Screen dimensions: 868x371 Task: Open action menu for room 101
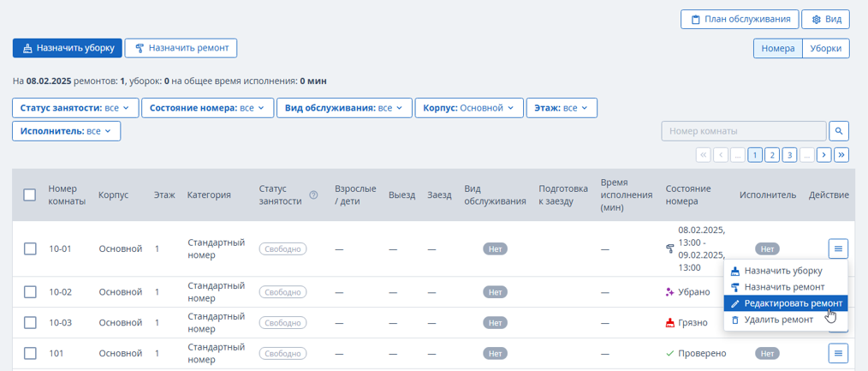[x=839, y=353]
